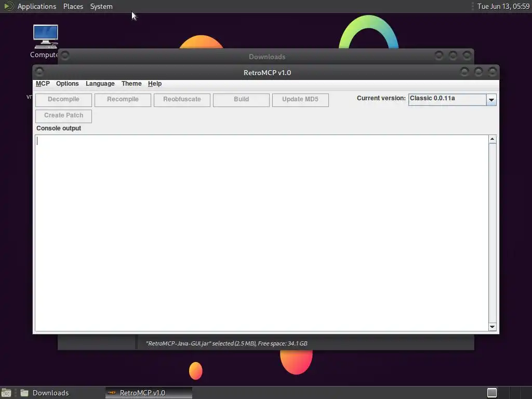Open the Places menu in top panel
The height and width of the screenshot is (399, 532).
73,6
